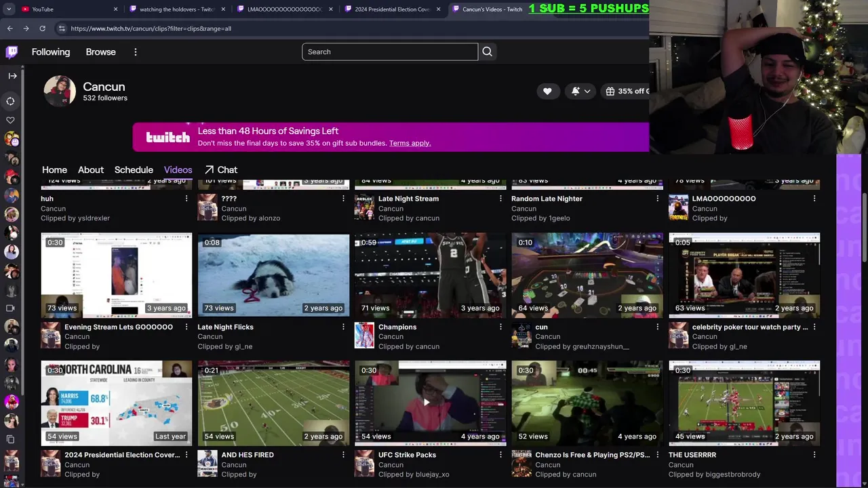The height and width of the screenshot is (488, 868).
Task: Open the About tab
Action: (91, 170)
